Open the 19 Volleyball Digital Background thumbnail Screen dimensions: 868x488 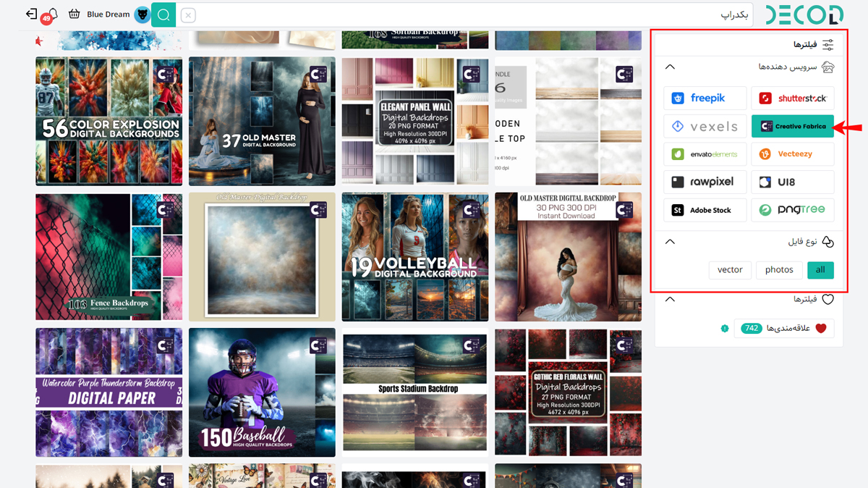coord(415,257)
